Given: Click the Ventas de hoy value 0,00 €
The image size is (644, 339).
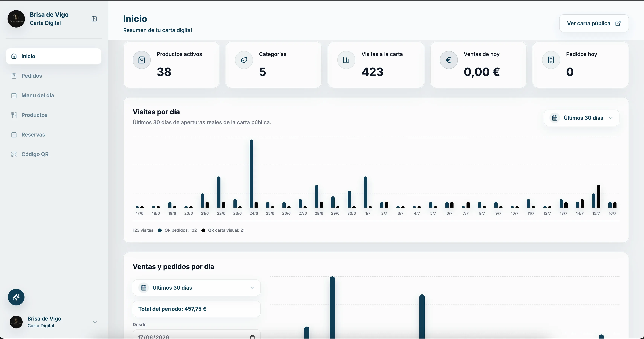Looking at the screenshot, I should point(482,72).
